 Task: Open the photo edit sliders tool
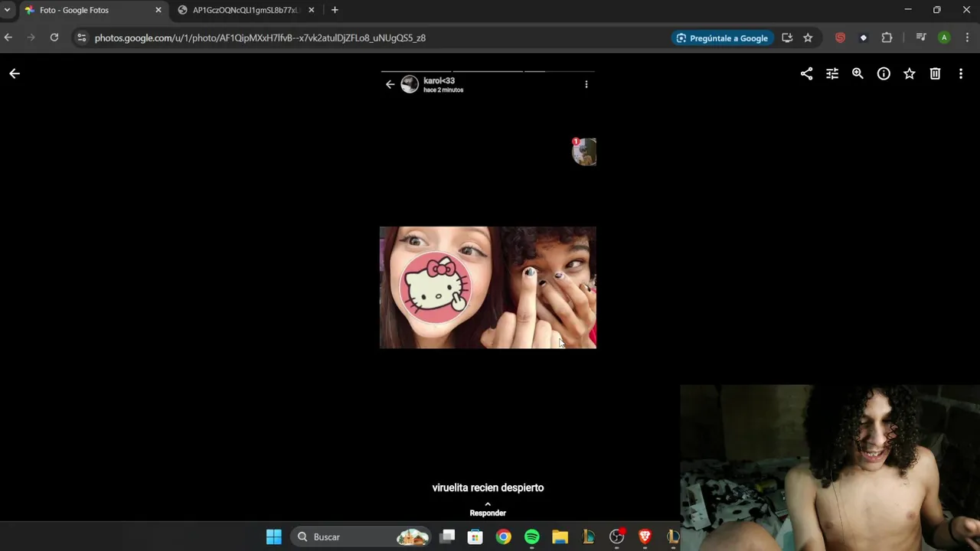pyautogui.click(x=832, y=73)
